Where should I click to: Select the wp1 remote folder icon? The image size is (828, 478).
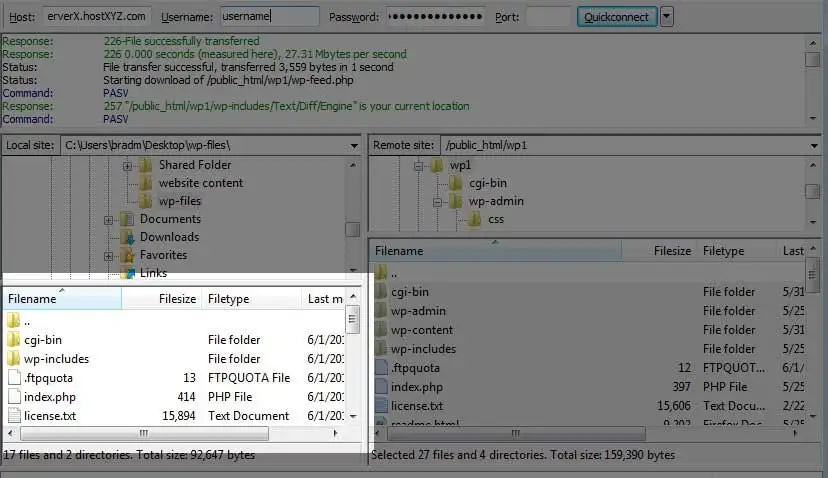[x=437, y=165]
